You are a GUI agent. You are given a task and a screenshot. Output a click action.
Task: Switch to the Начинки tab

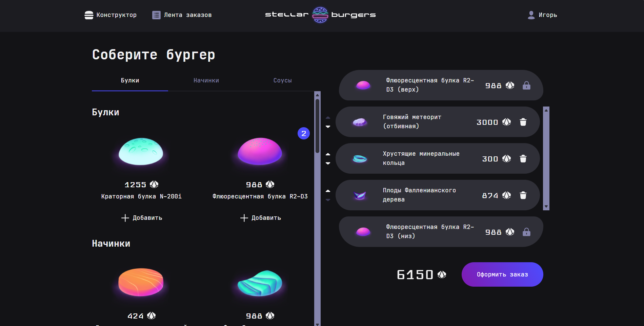[x=206, y=81]
